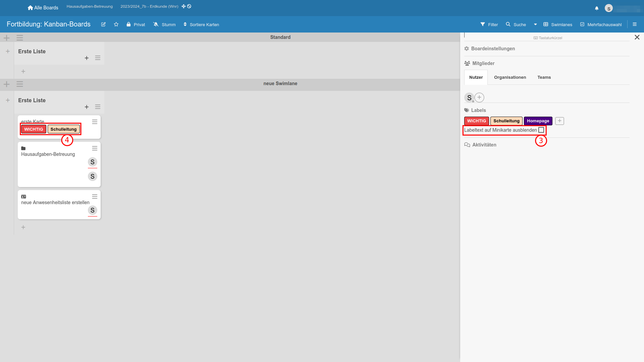
Task: Toggle Stumm mute on board
Action: (164, 24)
